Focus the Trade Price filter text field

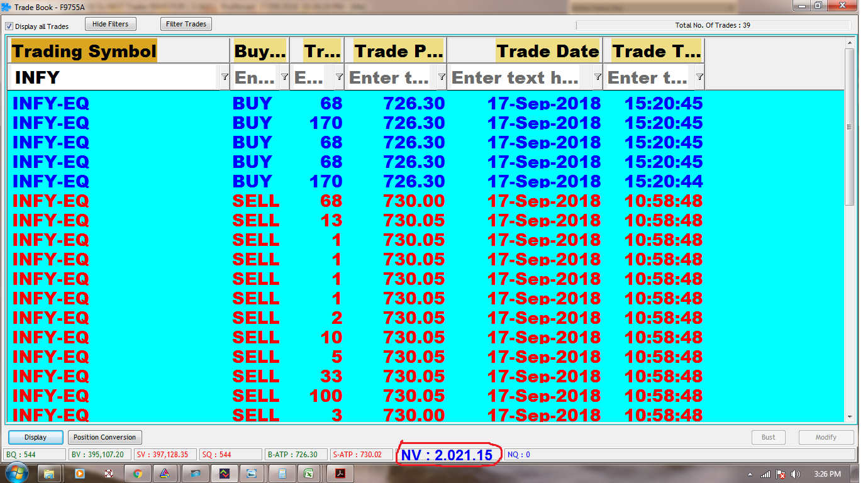click(x=390, y=77)
